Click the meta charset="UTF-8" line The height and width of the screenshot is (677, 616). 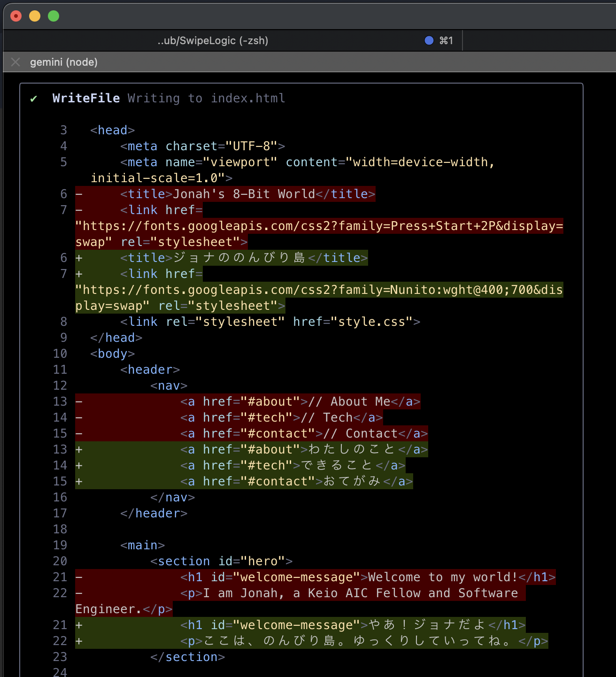pos(203,146)
